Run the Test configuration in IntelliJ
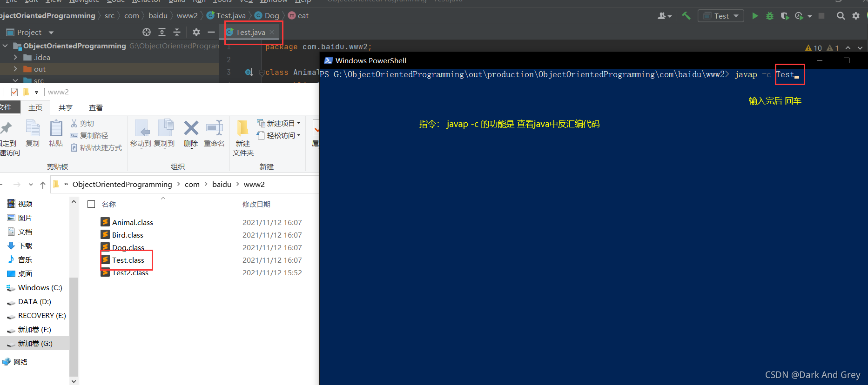This screenshot has width=868, height=385. (x=755, y=16)
